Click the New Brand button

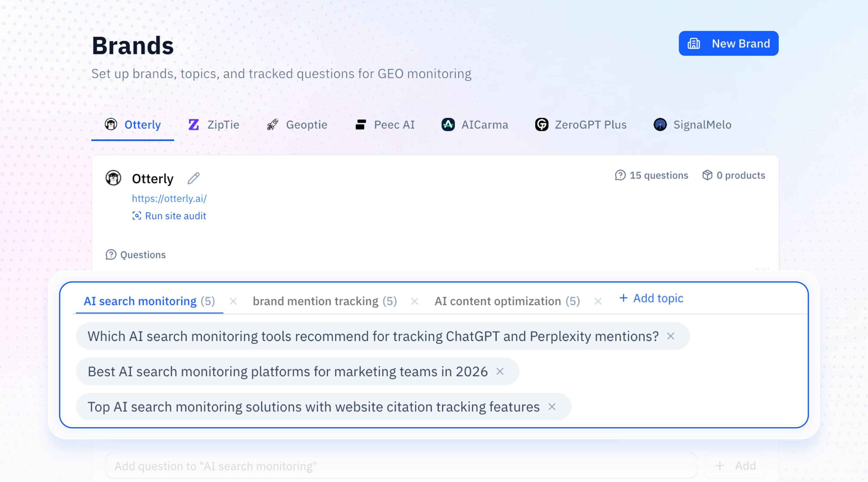tap(728, 43)
